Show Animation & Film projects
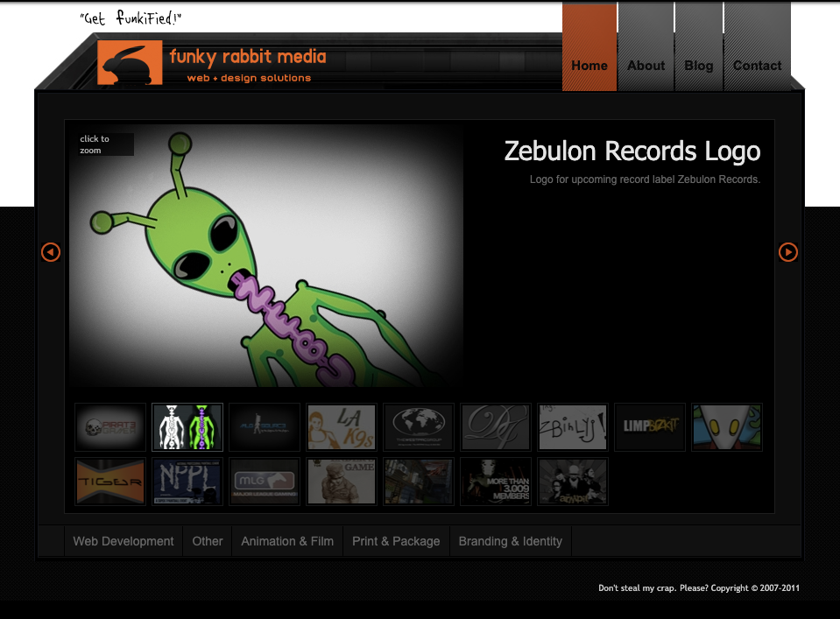The height and width of the screenshot is (619, 840). (x=286, y=541)
